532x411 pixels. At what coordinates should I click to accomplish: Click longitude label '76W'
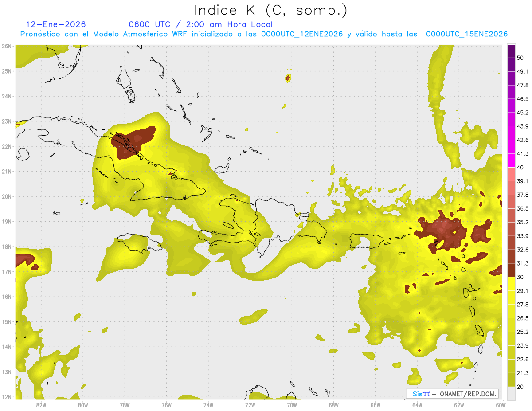(166, 405)
